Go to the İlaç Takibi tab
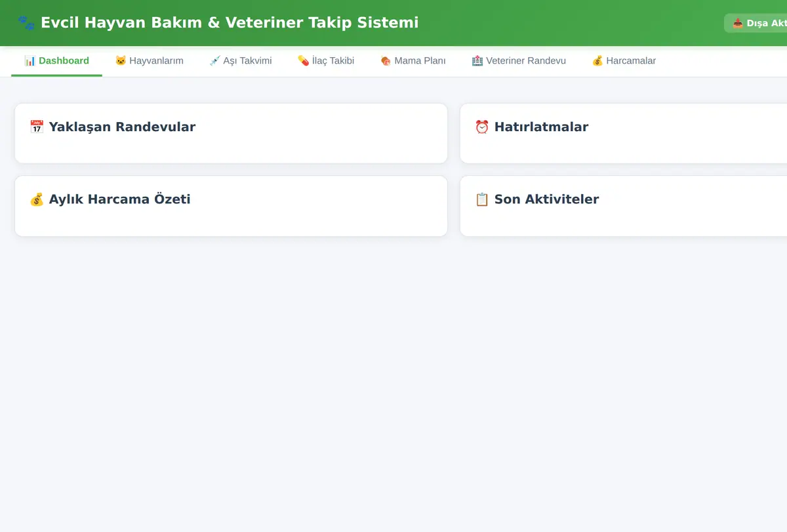The image size is (787, 532). (x=326, y=61)
